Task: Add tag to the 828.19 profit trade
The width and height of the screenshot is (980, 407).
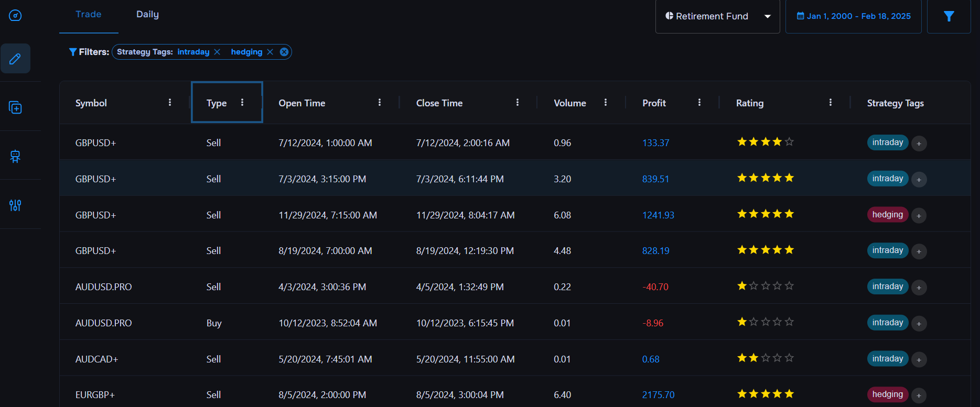Action: 919,251
